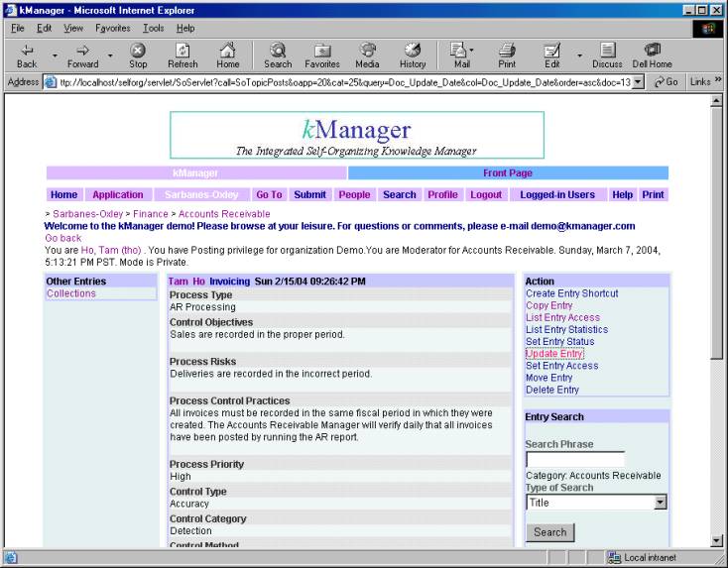This screenshot has height=568, width=728.
Task: Click the vertical scrollbar up arrow
Action: [x=716, y=100]
